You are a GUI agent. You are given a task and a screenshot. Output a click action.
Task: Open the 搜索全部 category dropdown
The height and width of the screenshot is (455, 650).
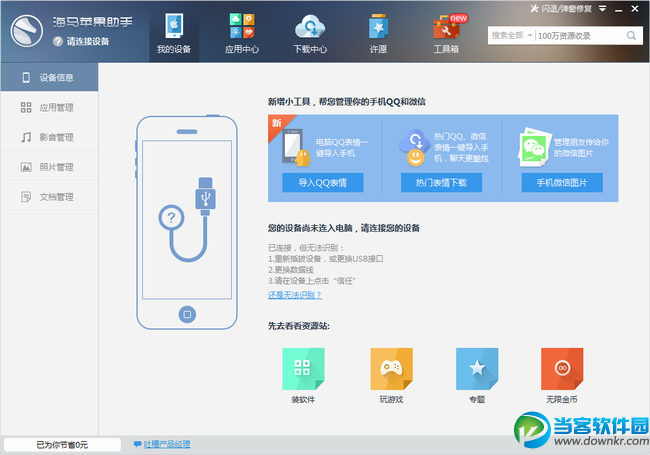[x=512, y=36]
